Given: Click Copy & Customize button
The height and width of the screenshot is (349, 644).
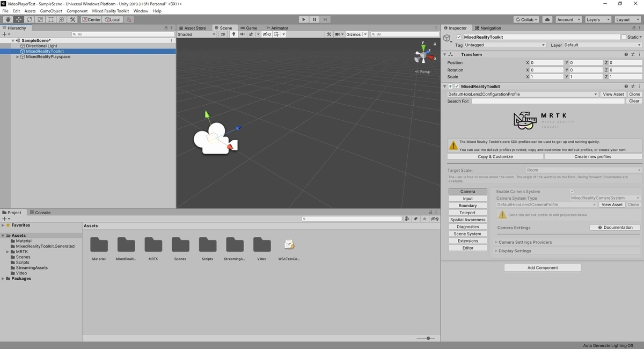Looking at the screenshot, I should click(x=495, y=157).
